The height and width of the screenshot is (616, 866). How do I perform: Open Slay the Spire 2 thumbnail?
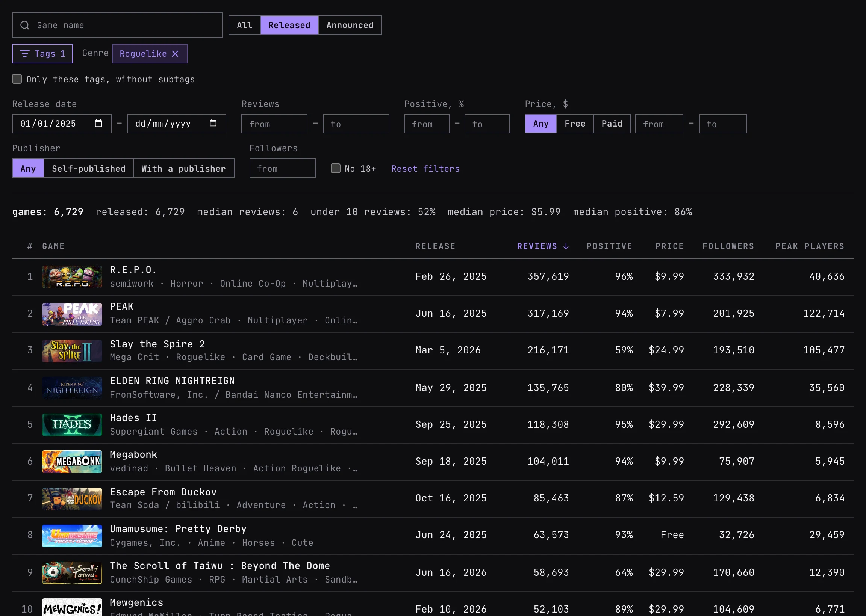point(72,351)
